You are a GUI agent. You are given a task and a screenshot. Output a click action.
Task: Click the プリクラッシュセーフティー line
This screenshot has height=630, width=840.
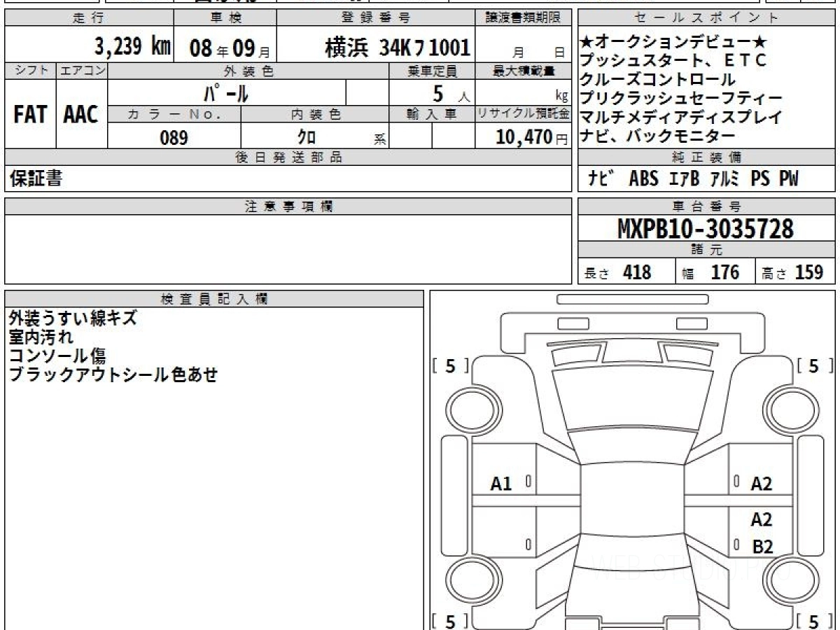681,99
